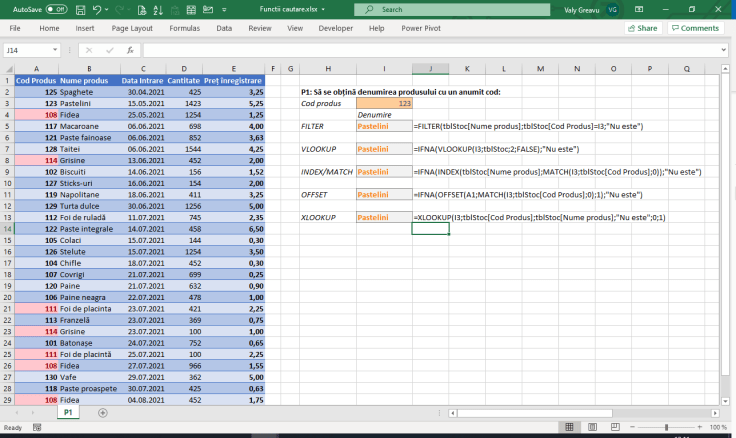Click the macro recording icon in status bar

click(39, 427)
